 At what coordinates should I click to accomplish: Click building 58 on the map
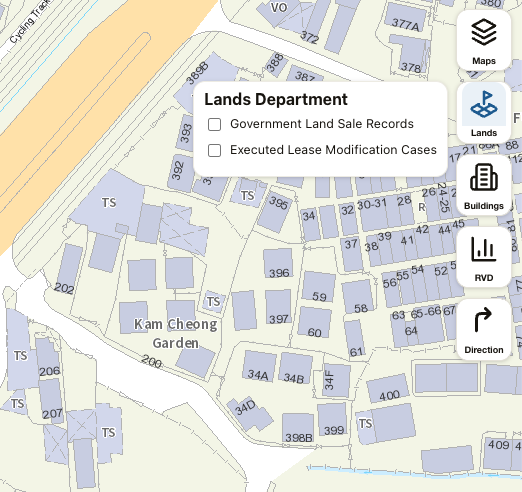tap(358, 297)
